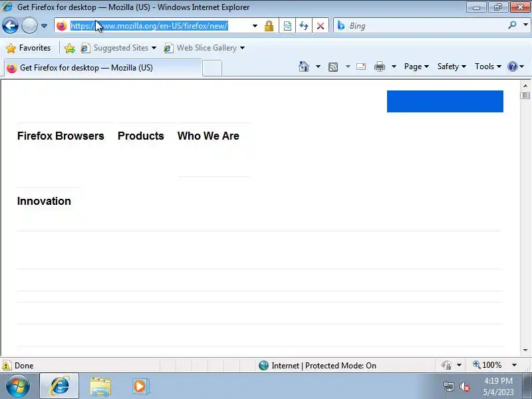Image resolution: width=532 pixels, height=399 pixels.
Task: Open the padlock security report icon
Action: coord(269,26)
